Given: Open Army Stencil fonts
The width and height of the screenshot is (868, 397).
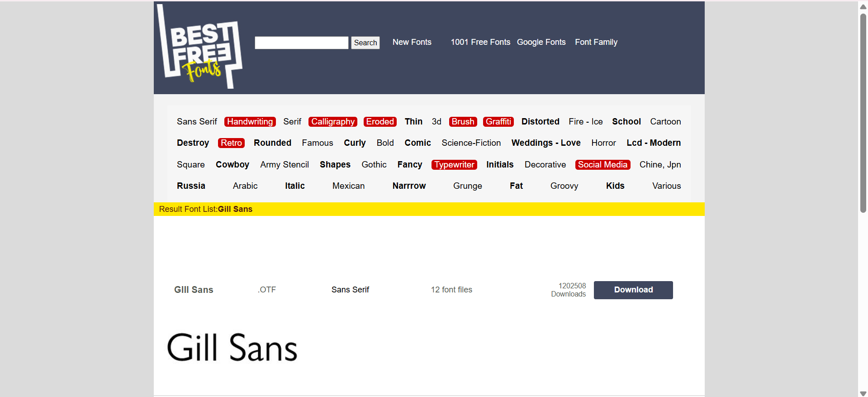Looking at the screenshot, I should pos(285,165).
